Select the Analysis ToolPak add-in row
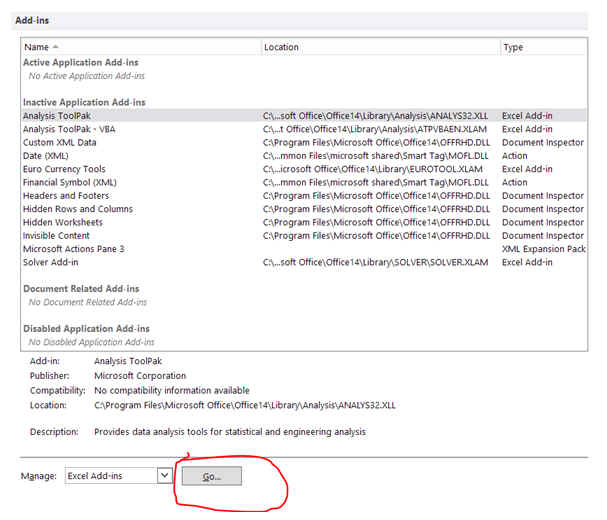The width and height of the screenshot is (607, 520). coord(60,116)
